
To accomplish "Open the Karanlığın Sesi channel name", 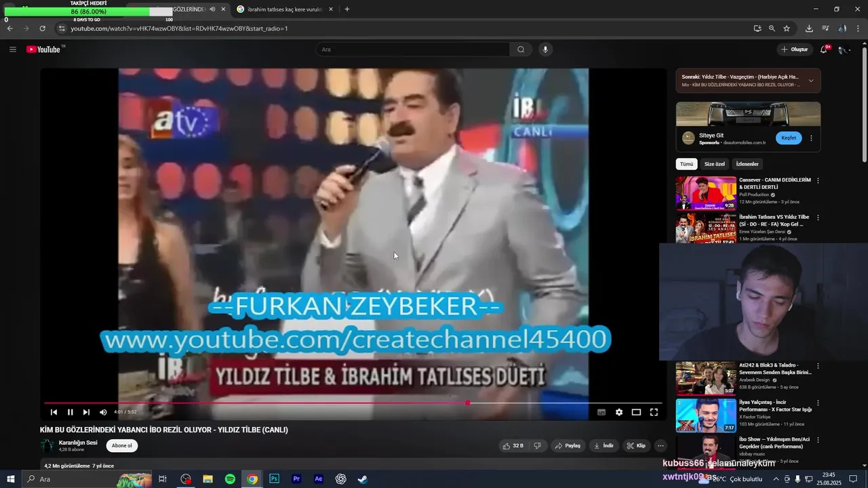I will (78, 443).
